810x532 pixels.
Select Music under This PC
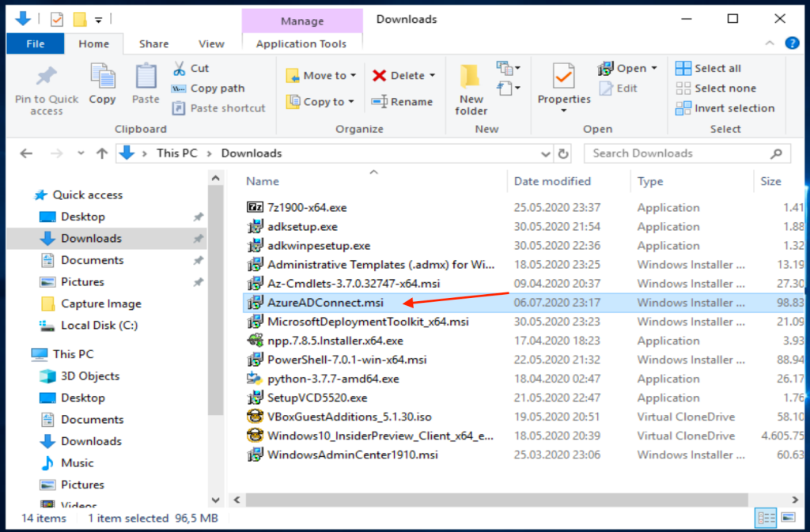[x=77, y=463]
